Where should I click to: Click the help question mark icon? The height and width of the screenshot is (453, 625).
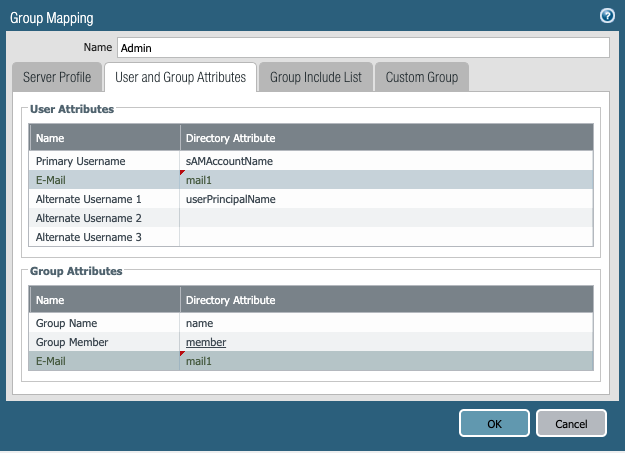[x=606, y=16]
